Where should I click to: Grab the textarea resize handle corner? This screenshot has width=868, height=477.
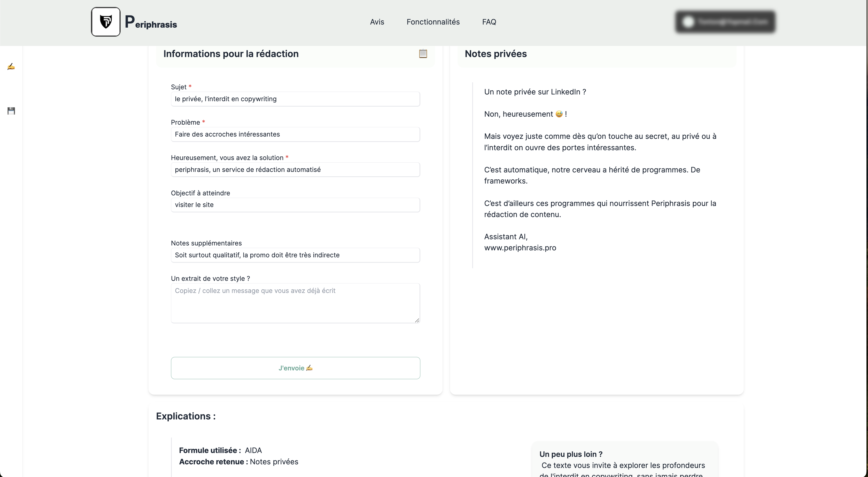pos(417,321)
